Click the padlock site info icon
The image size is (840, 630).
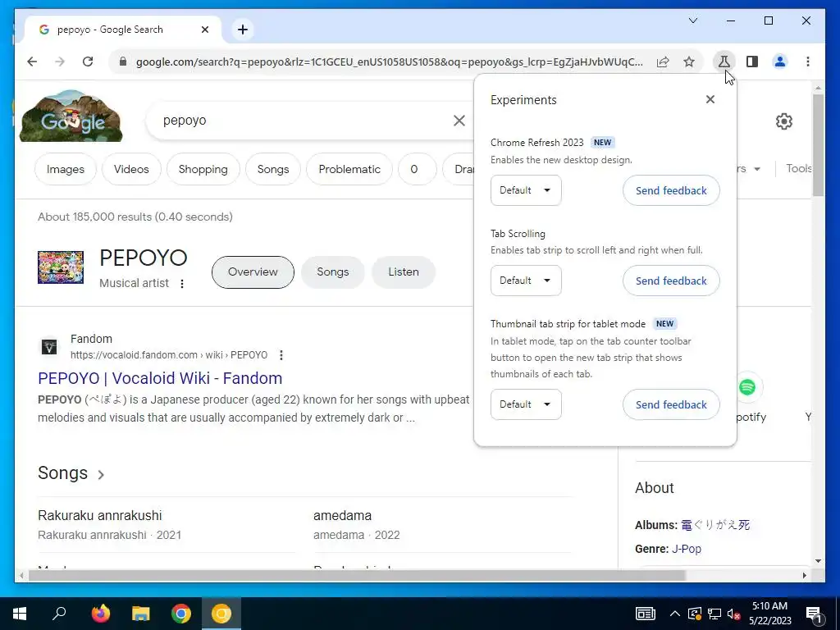(123, 62)
